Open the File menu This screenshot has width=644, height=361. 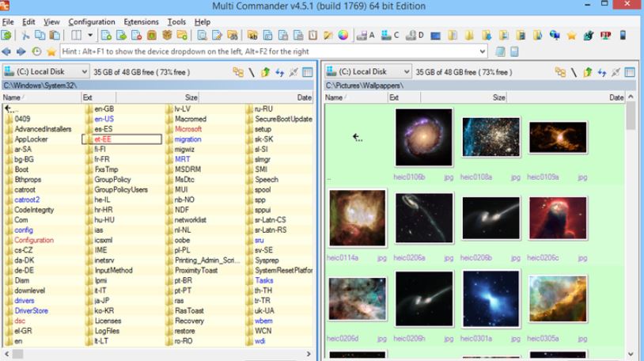[8, 22]
